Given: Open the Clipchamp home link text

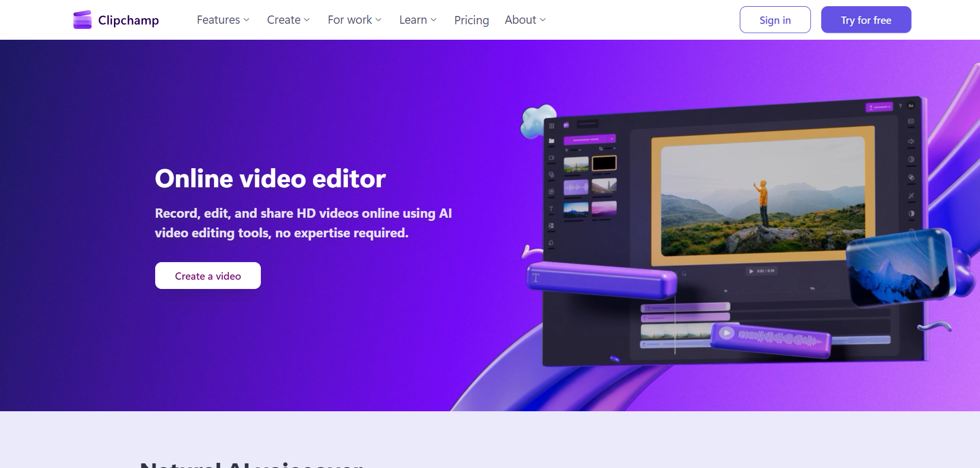Looking at the screenshot, I should [128, 20].
